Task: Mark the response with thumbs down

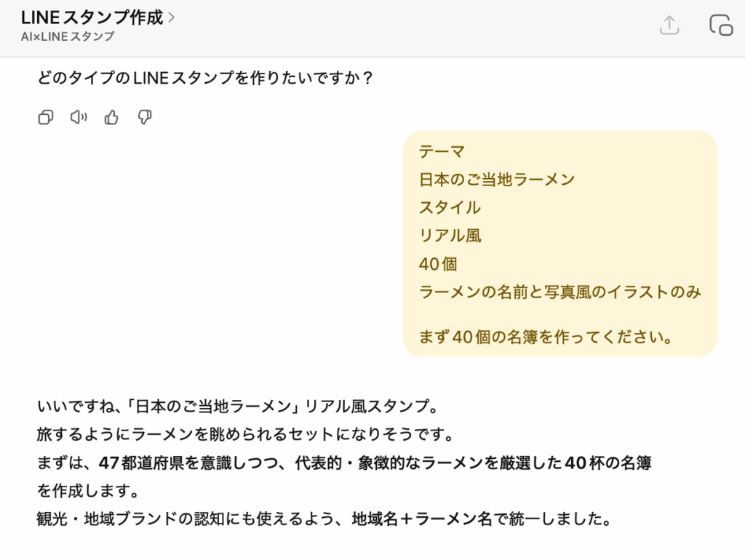Action: pos(144,117)
